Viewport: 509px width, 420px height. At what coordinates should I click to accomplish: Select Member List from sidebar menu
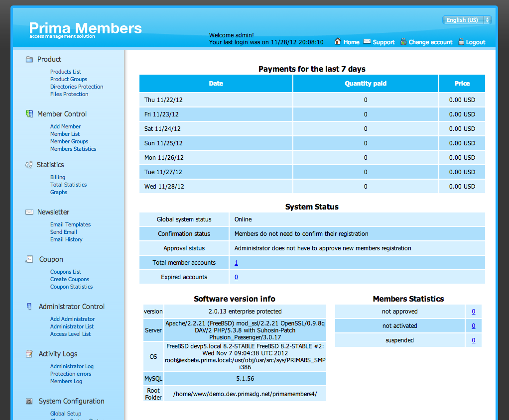click(65, 133)
